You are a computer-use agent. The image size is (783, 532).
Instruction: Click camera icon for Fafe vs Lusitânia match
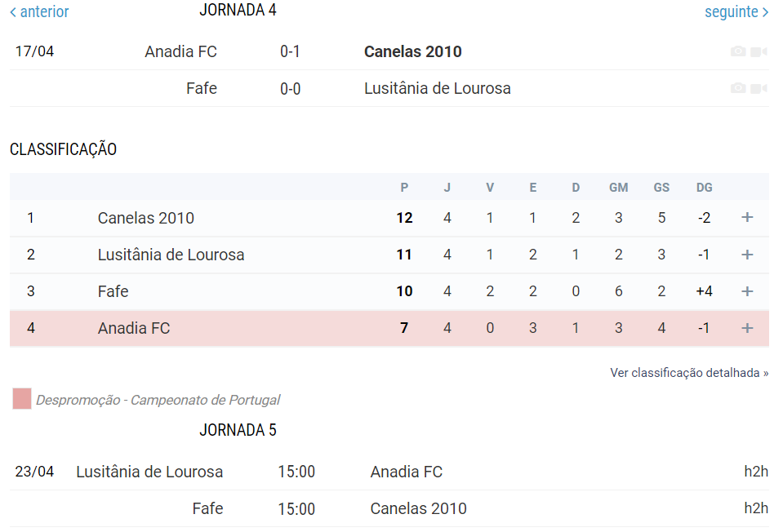[738, 88]
